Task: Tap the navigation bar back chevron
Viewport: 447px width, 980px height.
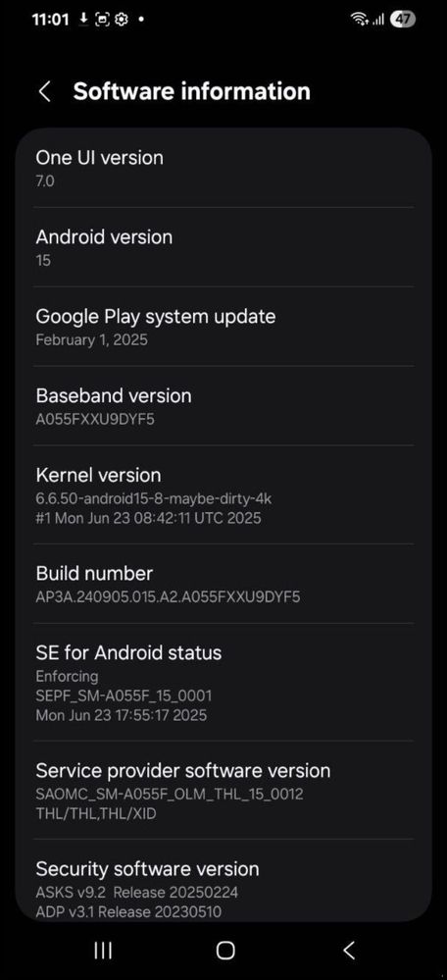Action: (x=349, y=951)
